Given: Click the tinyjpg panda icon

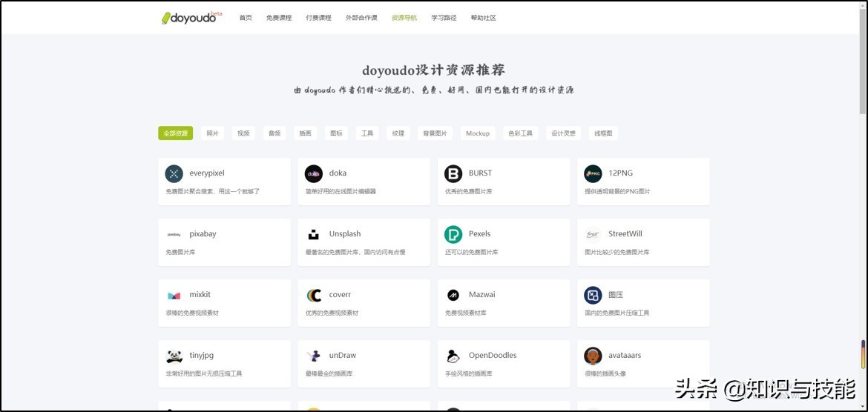Looking at the screenshot, I should coord(174,356).
